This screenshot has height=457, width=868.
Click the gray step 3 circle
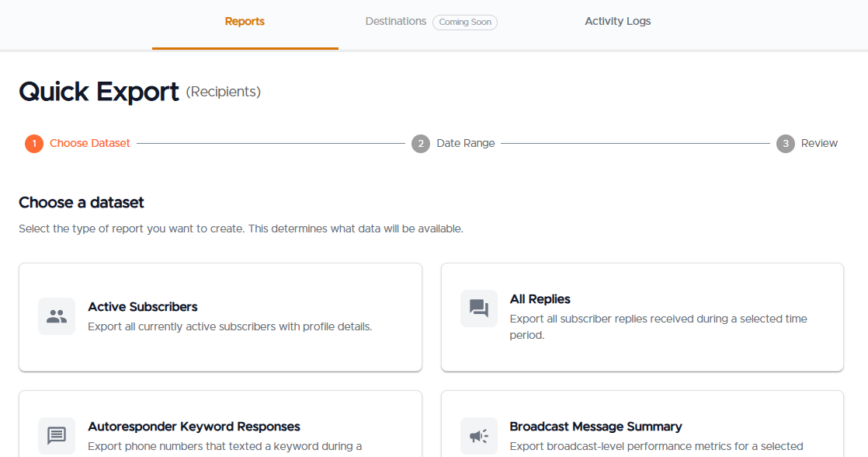pyautogui.click(x=786, y=144)
